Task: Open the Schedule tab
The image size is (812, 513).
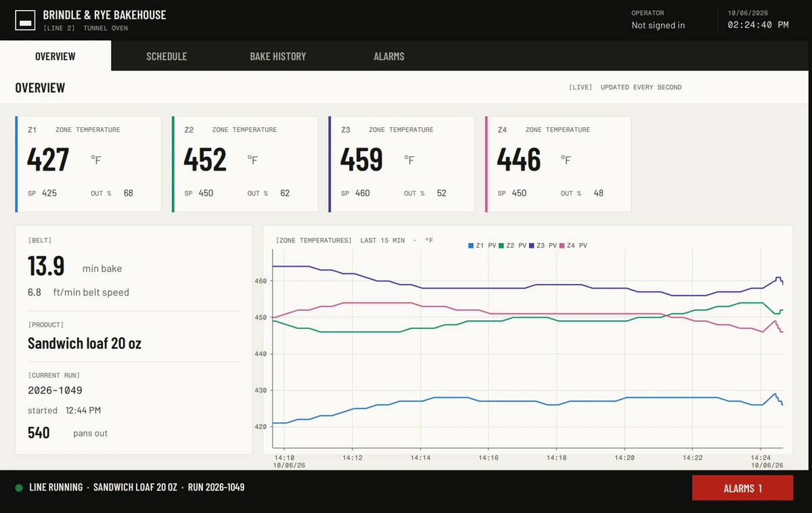Action: click(x=166, y=56)
